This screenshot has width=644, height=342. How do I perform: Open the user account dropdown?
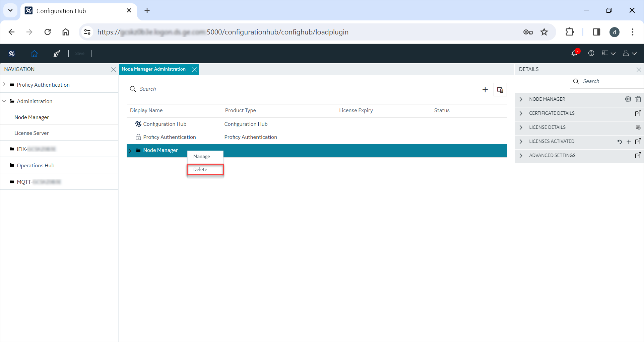pyautogui.click(x=630, y=53)
